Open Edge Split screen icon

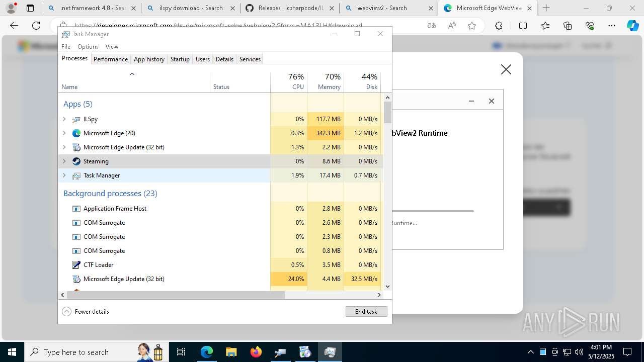coord(523,26)
